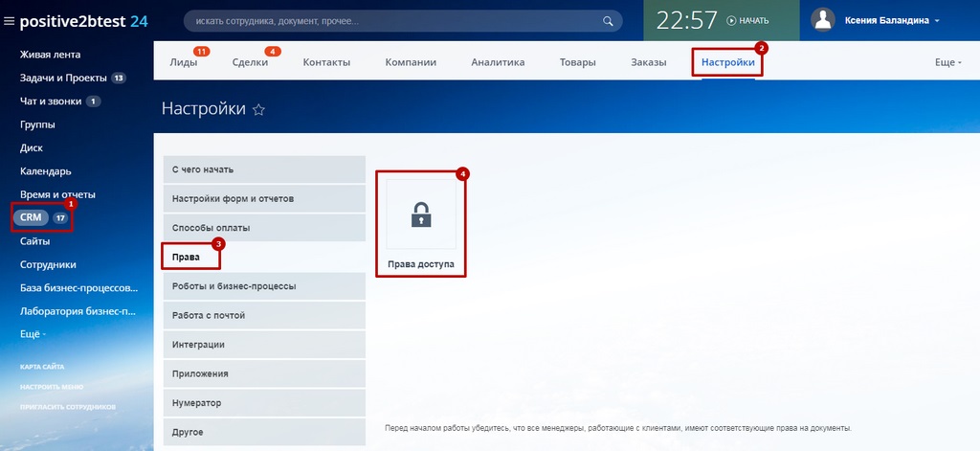Image resolution: width=980 pixels, height=451 pixels.
Task: Select Нумератор section
Action: tap(264, 403)
